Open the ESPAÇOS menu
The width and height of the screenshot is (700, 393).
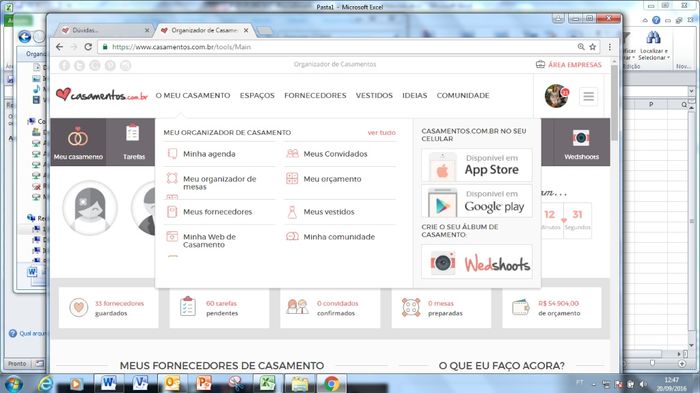257,96
